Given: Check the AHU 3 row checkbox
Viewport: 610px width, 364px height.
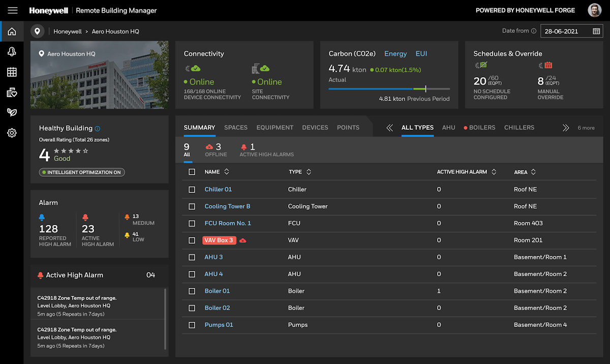Looking at the screenshot, I should [192, 257].
